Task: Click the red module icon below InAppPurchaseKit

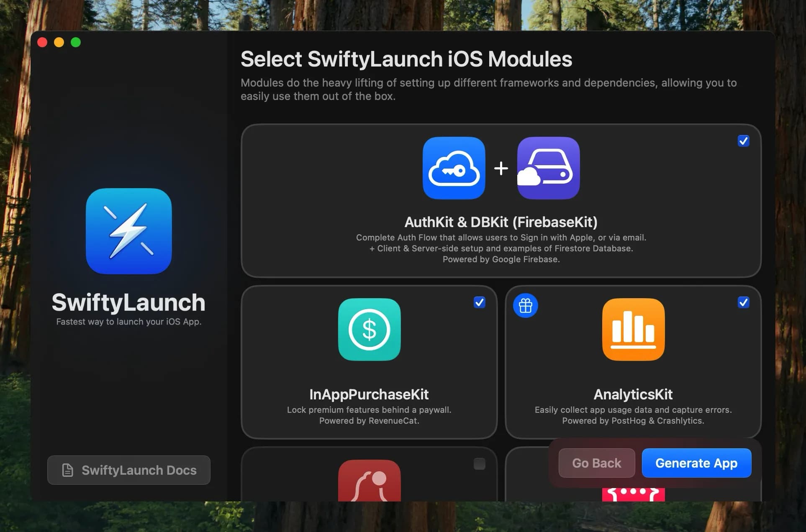Action: 370,481
